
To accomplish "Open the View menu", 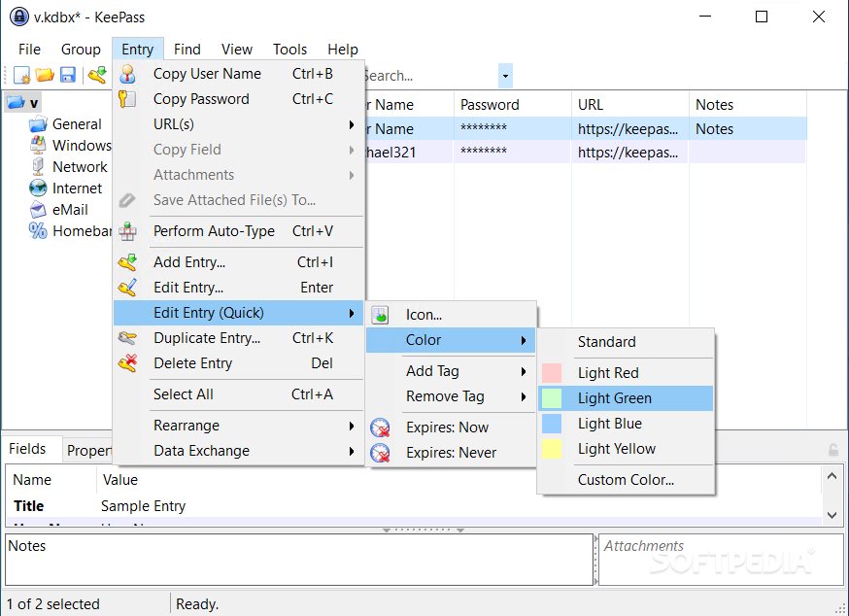I will click(x=237, y=50).
